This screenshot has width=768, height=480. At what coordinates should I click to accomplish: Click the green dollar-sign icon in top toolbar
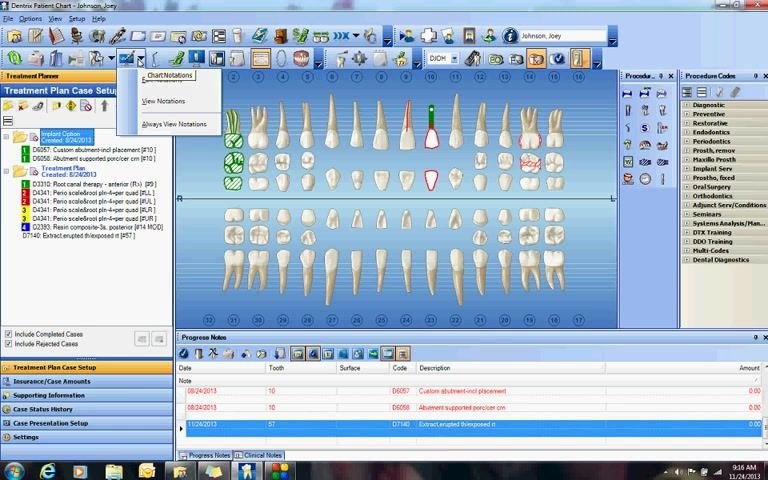point(299,36)
